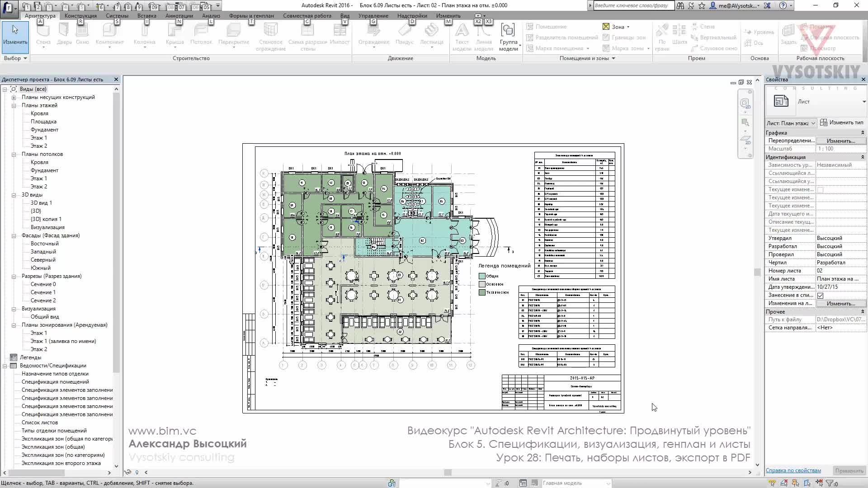This screenshot has width=868, height=488.
Task: Open the Справка по свойствам link
Action: pos(793,470)
